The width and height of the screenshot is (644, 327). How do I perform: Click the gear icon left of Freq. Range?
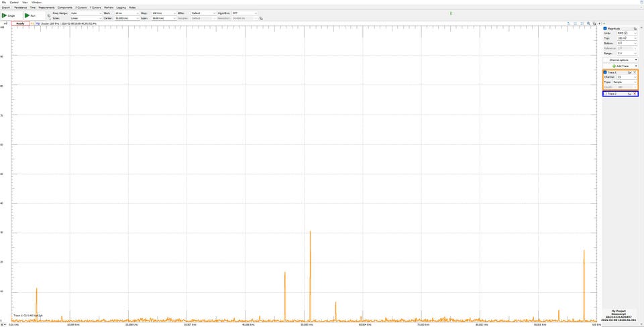49,15
